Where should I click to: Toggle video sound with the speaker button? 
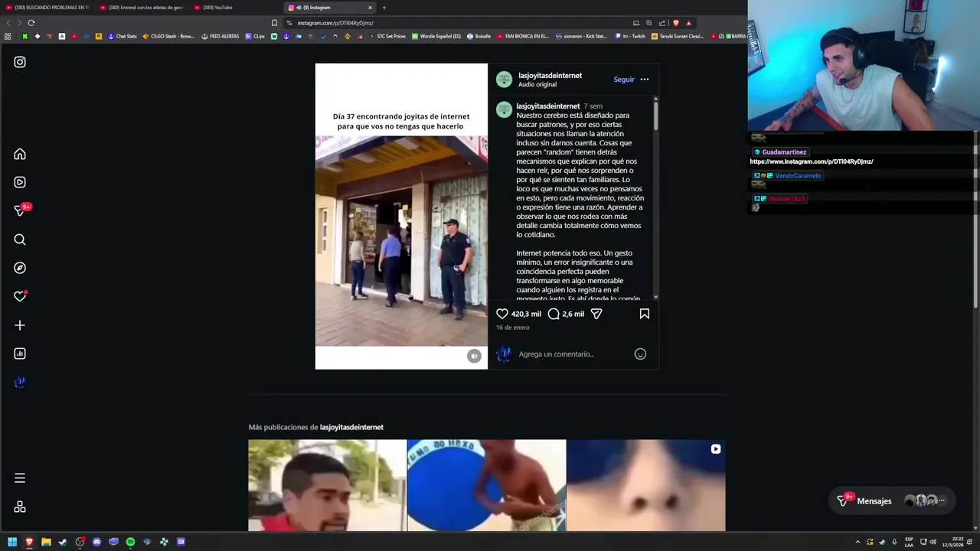pyautogui.click(x=474, y=356)
